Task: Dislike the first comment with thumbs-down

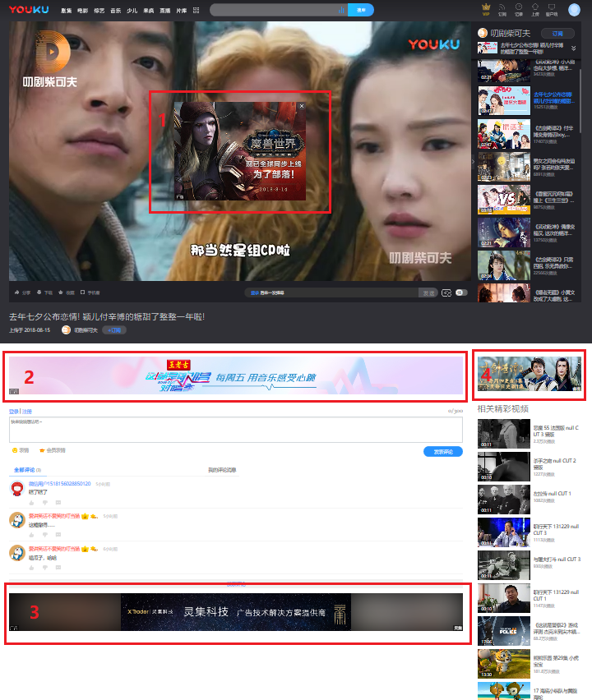Action: click(44, 502)
